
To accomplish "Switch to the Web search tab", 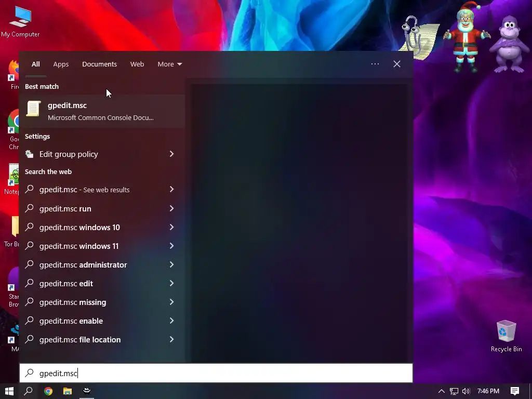I will 137,64.
